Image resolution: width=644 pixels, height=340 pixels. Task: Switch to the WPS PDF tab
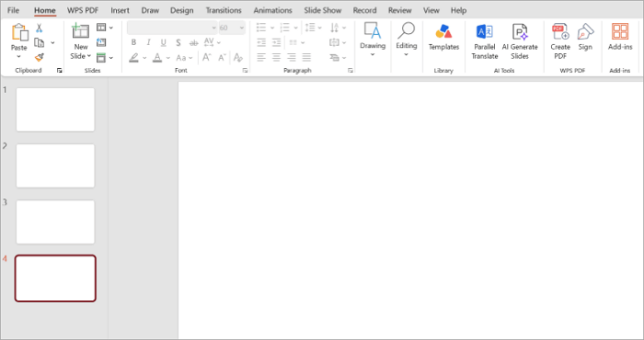click(x=83, y=10)
